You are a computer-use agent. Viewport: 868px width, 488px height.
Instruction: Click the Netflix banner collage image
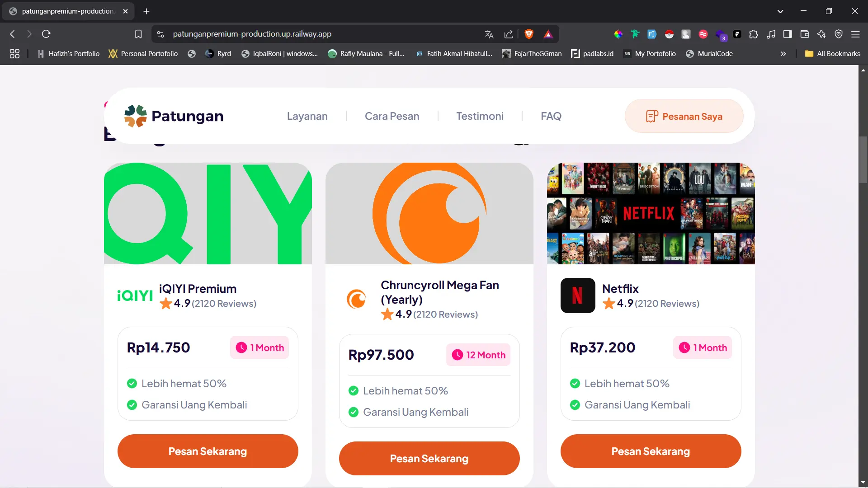651,213
